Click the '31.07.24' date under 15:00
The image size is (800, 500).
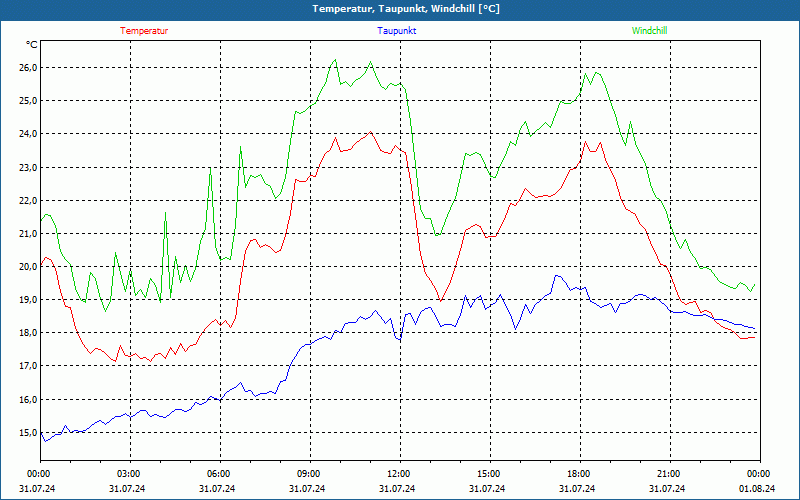487,488
